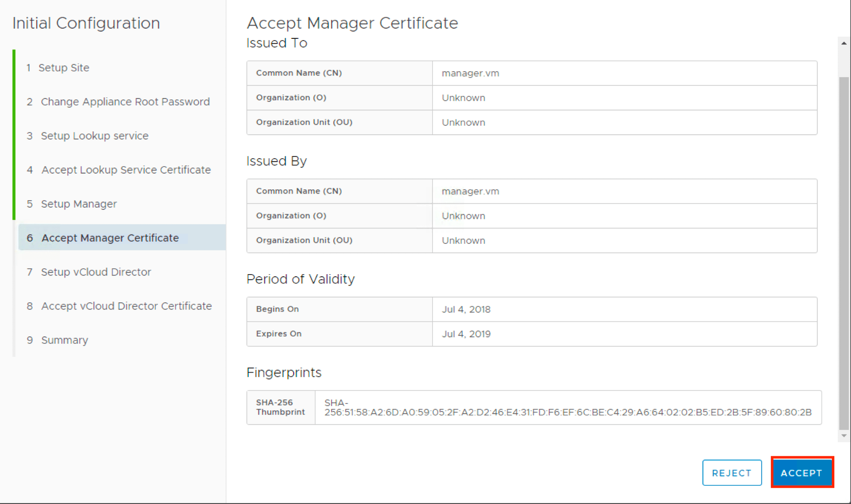Click the scroll down arrow
The width and height of the screenshot is (851, 504).
[844, 436]
